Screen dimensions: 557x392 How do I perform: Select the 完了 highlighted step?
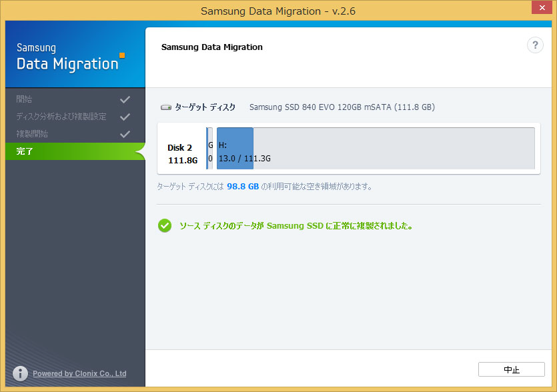tap(75, 151)
